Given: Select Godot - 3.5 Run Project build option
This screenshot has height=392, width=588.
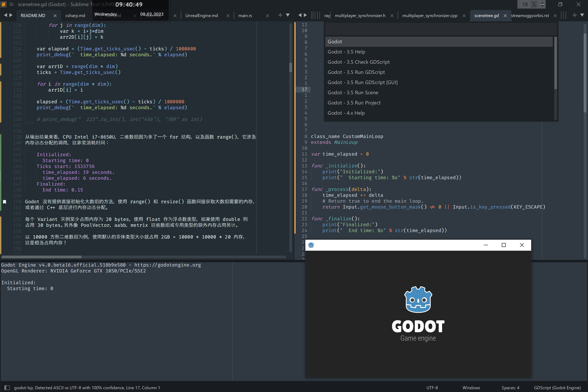Looking at the screenshot, I should (x=354, y=103).
